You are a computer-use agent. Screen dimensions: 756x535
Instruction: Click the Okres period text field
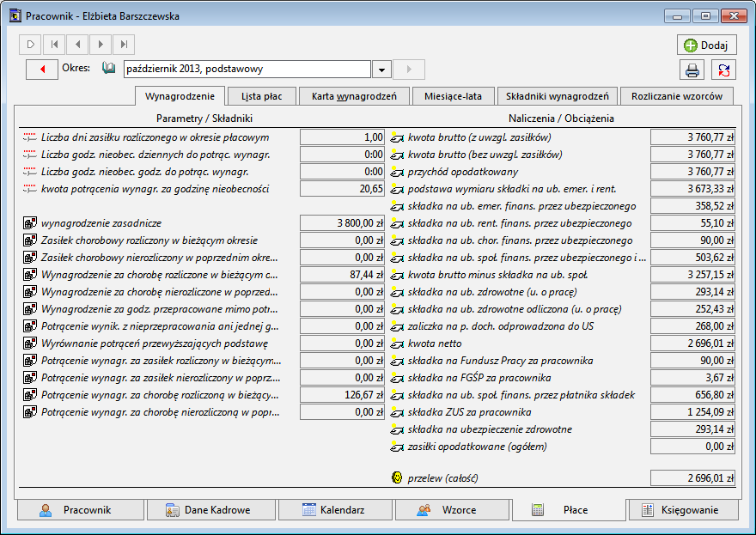tap(247, 70)
